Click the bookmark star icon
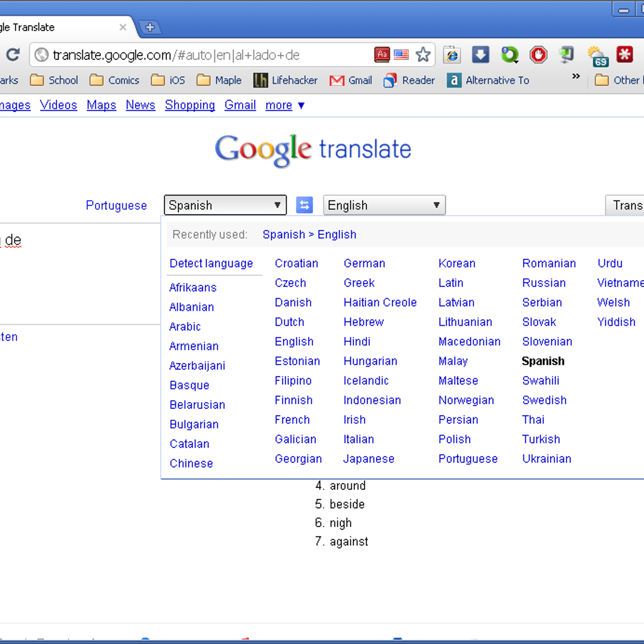This screenshot has width=644, height=644. point(423,55)
